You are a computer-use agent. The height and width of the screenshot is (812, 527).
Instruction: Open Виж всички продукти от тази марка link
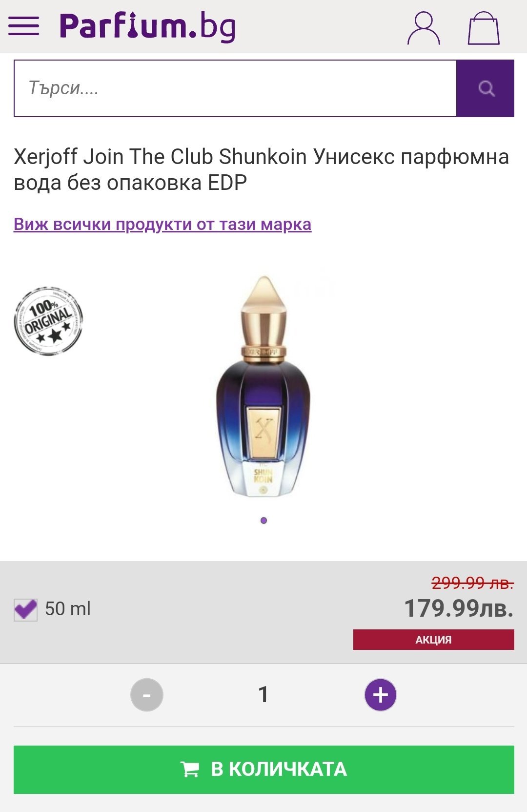[162, 224]
